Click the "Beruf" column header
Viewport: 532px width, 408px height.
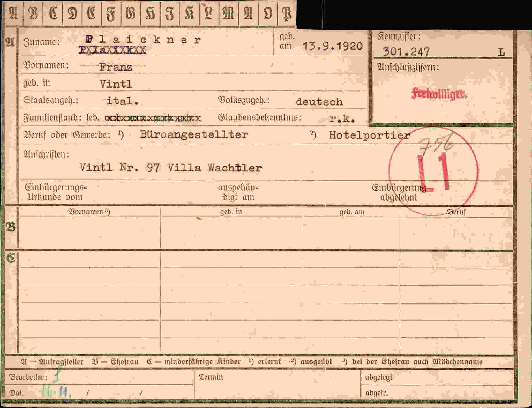pos(456,212)
